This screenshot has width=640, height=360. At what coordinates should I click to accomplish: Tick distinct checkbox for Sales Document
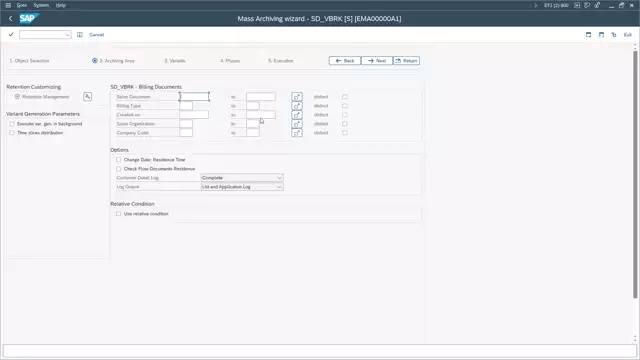tap(345, 97)
